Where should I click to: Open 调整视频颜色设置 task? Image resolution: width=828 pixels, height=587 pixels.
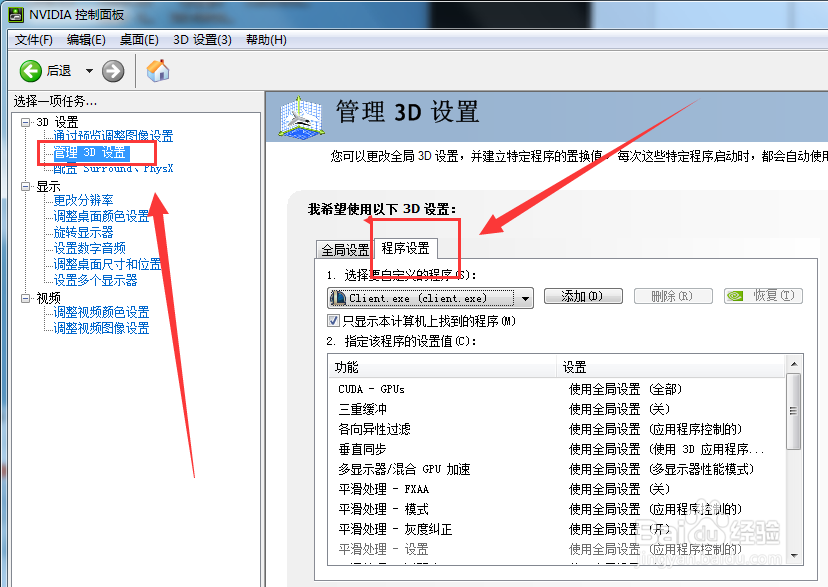tap(101, 312)
